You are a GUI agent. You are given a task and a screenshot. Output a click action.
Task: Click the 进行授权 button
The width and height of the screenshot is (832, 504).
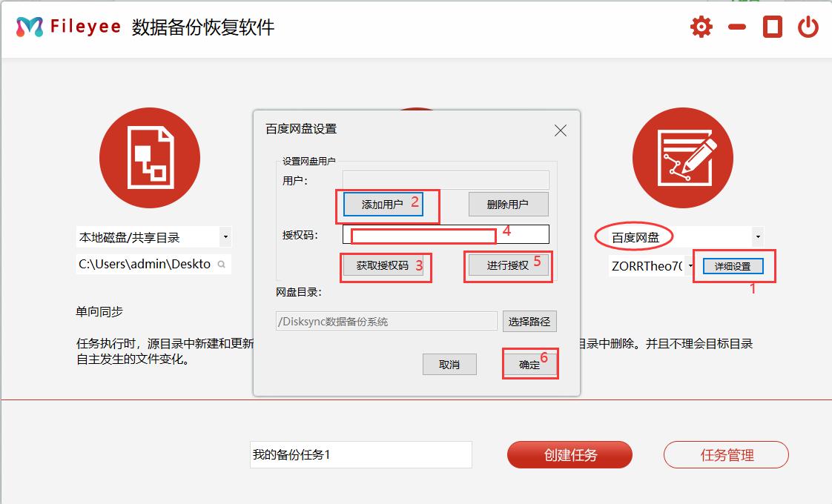pyautogui.click(x=508, y=268)
